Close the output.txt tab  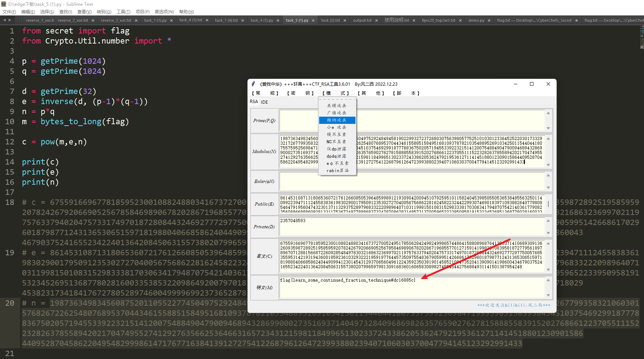coord(376,21)
